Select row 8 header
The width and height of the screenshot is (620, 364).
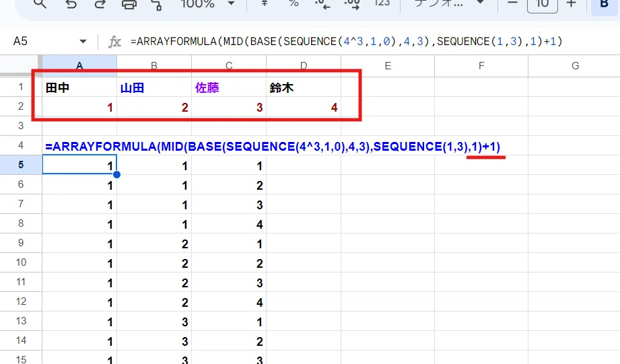(x=21, y=223)
